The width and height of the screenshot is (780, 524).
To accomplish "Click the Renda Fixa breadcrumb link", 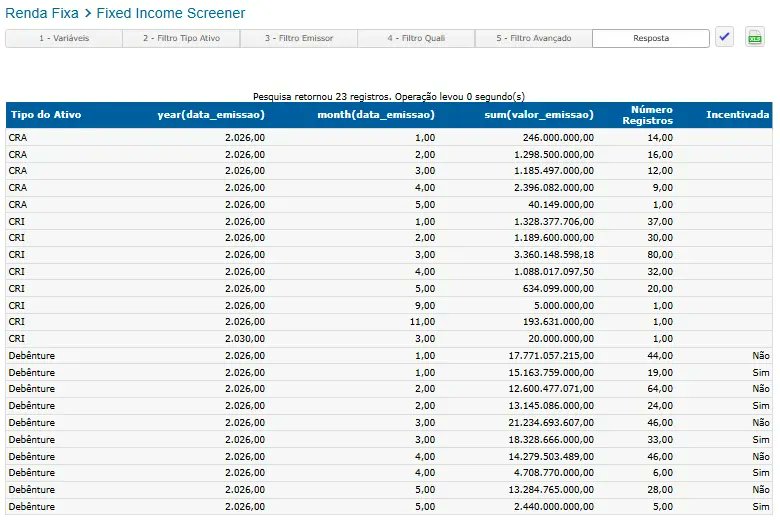I will tap(42, 13).
